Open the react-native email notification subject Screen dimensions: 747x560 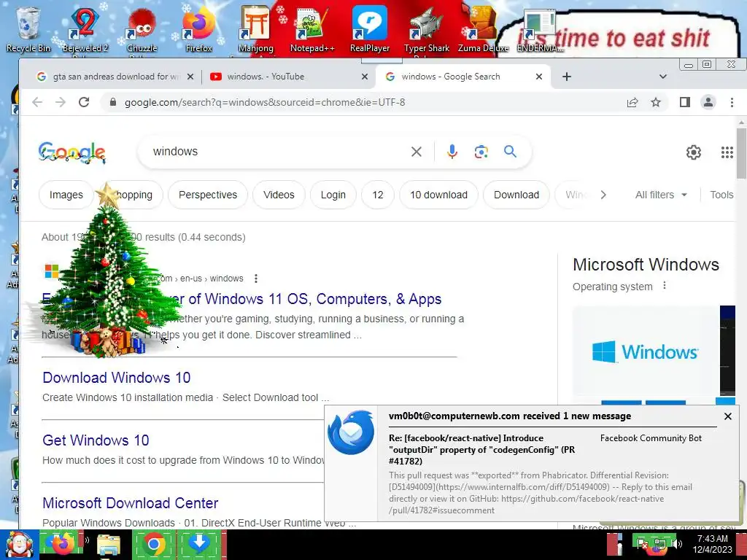tap(481, 449)
